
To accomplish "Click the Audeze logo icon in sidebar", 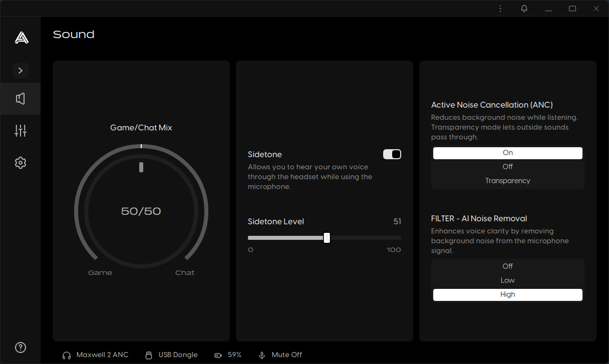I will (21, 38).
